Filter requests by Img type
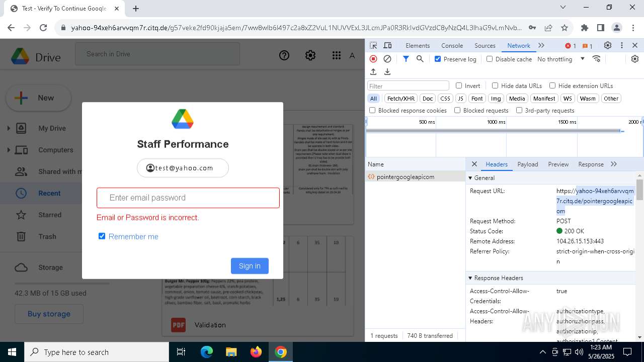Screen dimensions: 644x362 [x=496, y=99]
